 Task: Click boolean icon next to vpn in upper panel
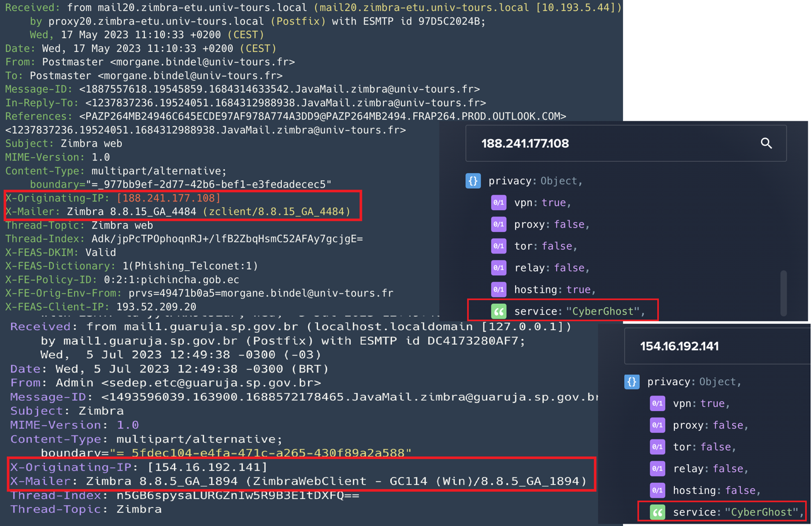point(498,203)
